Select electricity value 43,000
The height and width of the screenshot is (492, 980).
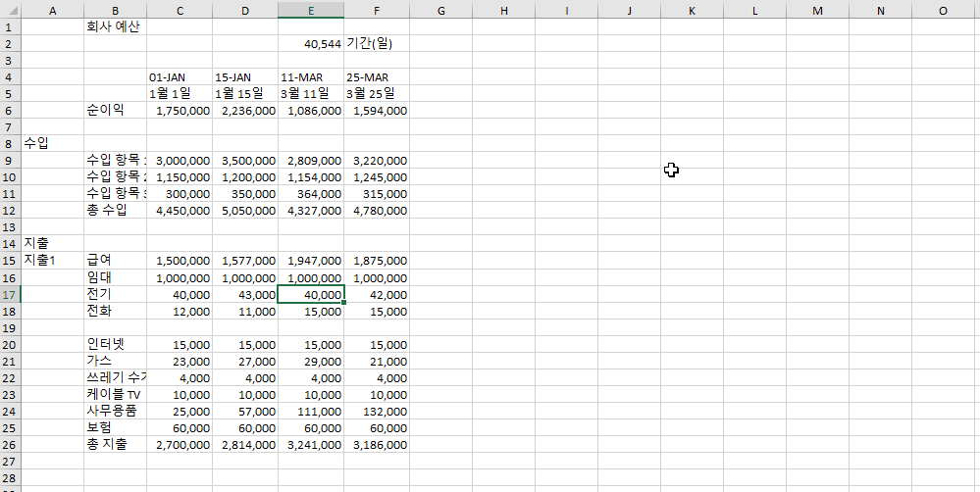[x=245, y=294]
